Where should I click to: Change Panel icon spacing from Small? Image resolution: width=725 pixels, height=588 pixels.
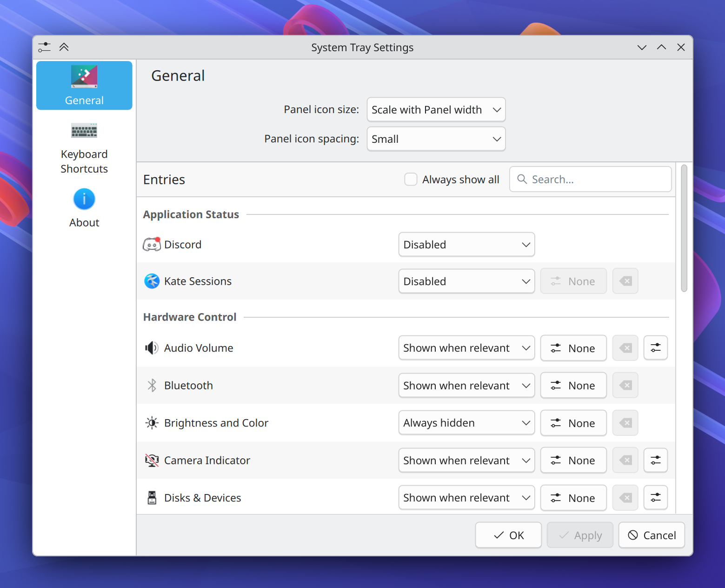[436, 139]
